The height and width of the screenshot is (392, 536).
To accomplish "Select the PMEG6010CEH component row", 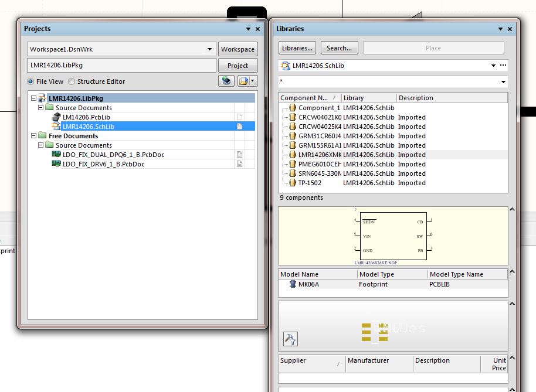I will [393, 164].
